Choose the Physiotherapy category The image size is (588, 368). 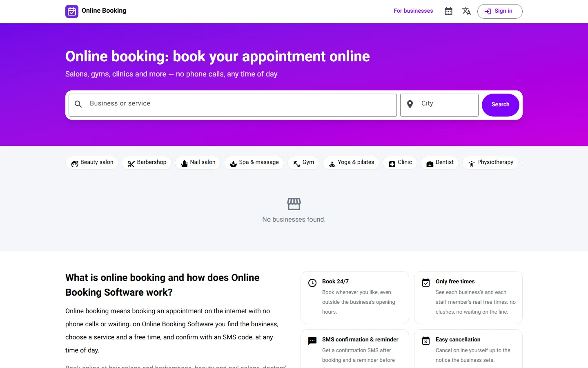pyautogui.click(x=490, y=163)
